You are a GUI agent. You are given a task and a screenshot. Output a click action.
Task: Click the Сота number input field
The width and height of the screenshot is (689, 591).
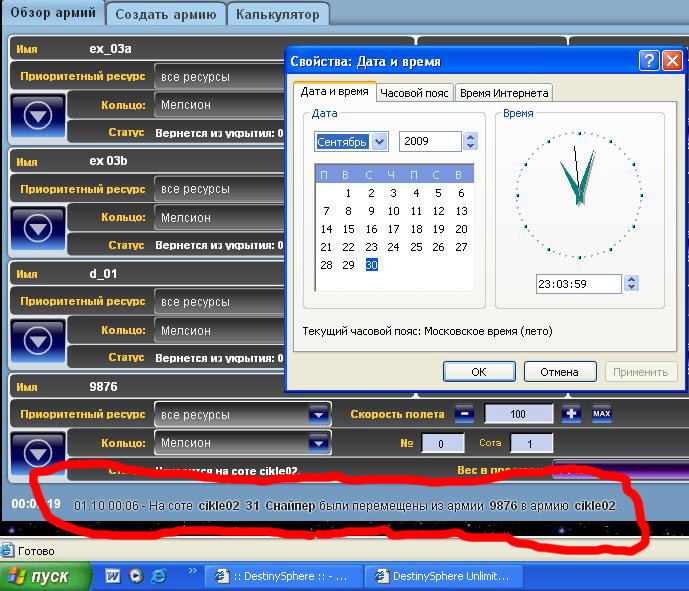coord(531,443)
